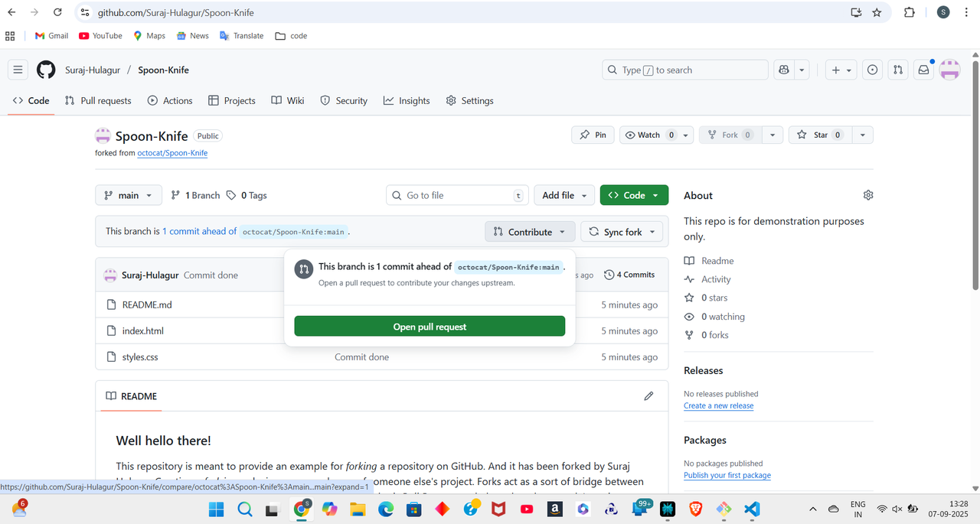The height and width of the screenshot is (524, 980).
Task: Open the Chrome extensions puzzle icon
Action: tap(910, 12)
